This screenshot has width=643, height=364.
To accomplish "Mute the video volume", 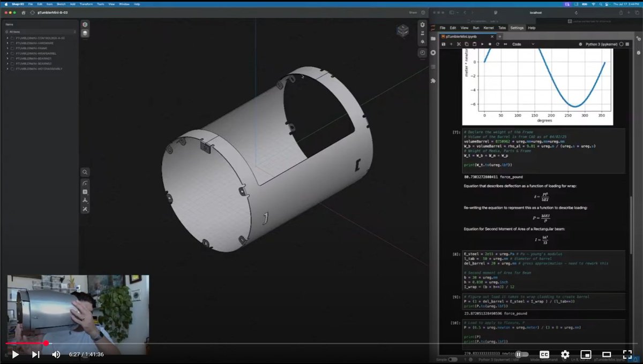I will pos(56,354).
